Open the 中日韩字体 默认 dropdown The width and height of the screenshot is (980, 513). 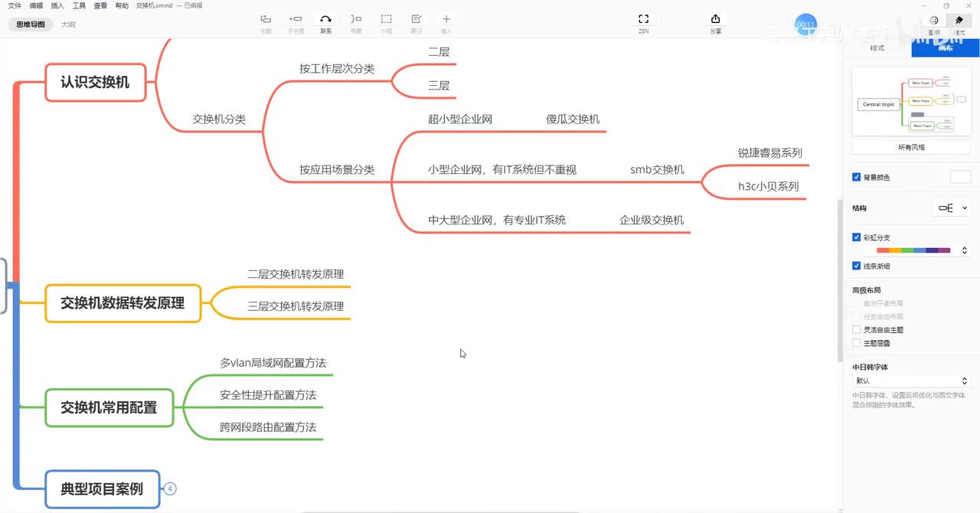pyautogui.click(x=911, y=381)
